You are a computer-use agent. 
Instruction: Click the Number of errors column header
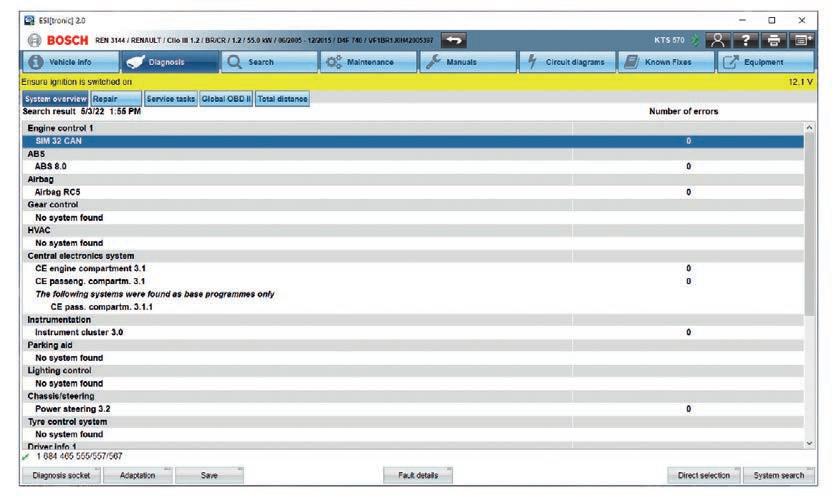pos(683,111)
